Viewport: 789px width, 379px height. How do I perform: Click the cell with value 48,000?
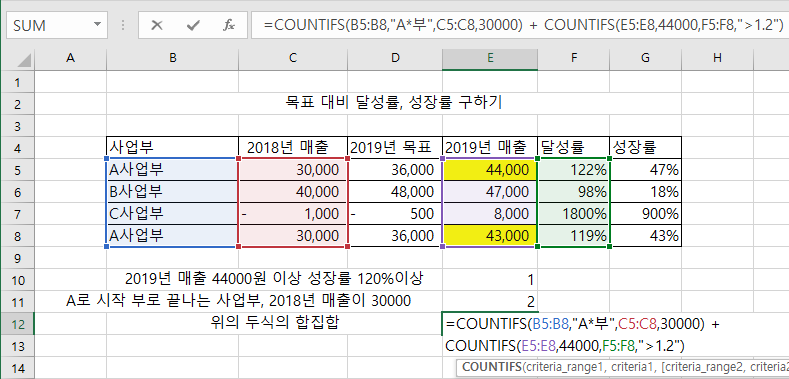coord(395,192)
